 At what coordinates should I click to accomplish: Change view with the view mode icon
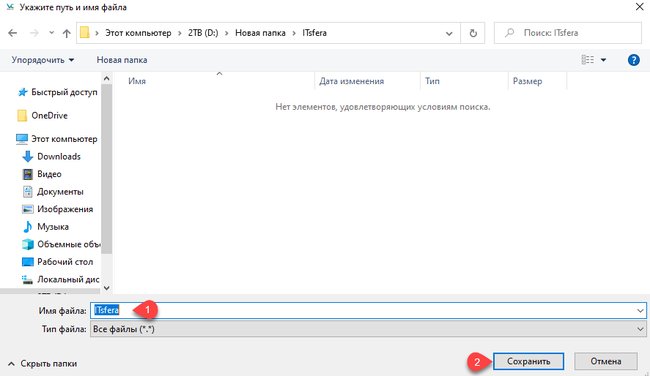[x=587, y=60]
